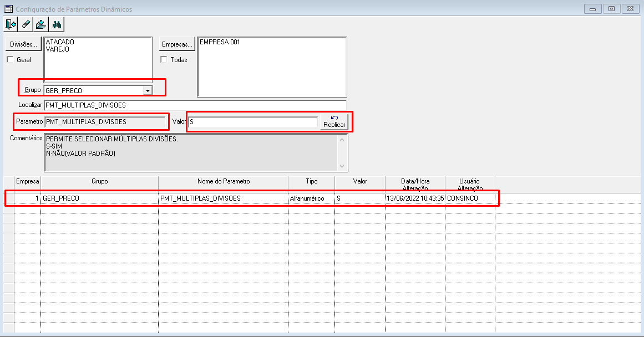Screen dimensions: 644x337
Task: Click the Grupo column header in grid
Action: coord(99,183)
